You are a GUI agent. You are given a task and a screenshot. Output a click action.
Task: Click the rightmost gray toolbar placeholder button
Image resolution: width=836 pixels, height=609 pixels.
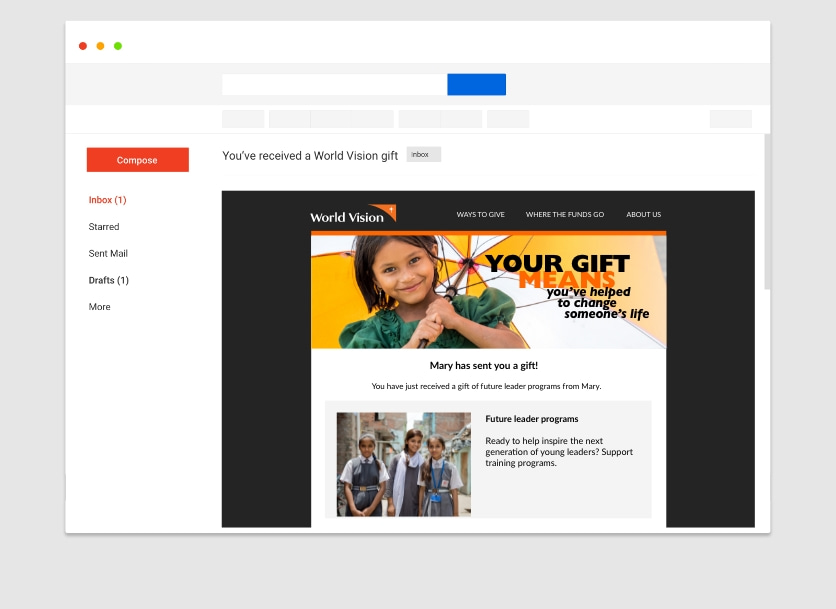(730, 119)
